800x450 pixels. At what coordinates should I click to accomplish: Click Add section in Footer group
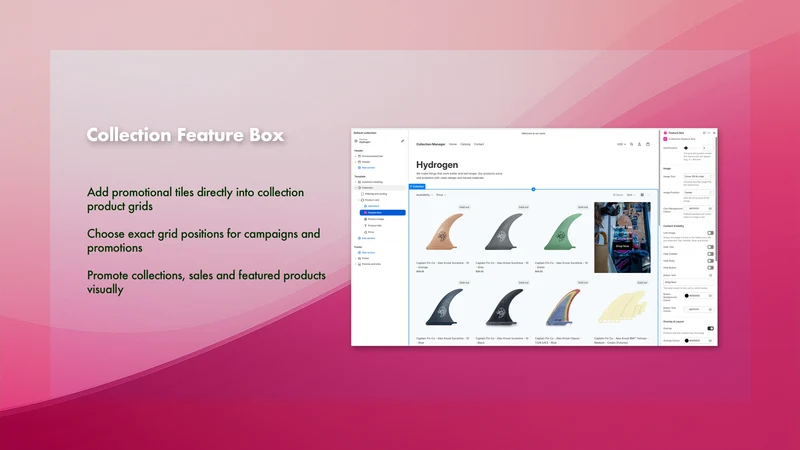point(367,253)
